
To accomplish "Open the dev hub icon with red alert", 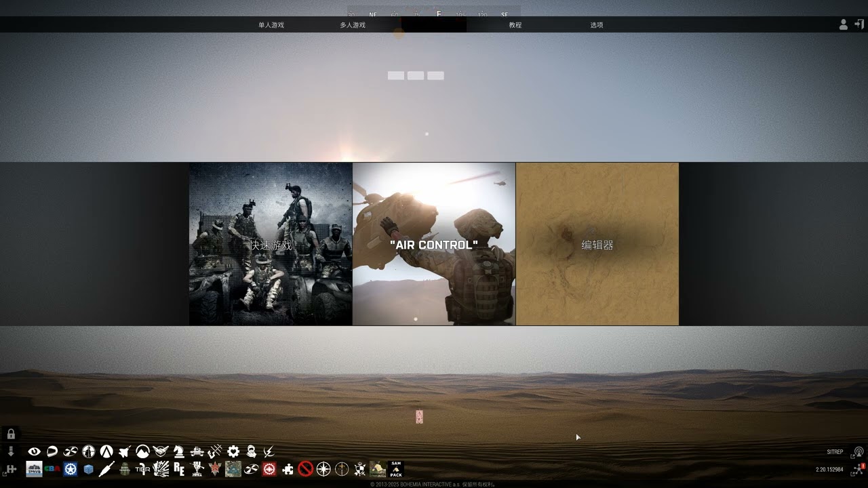I will pos(859,469).
